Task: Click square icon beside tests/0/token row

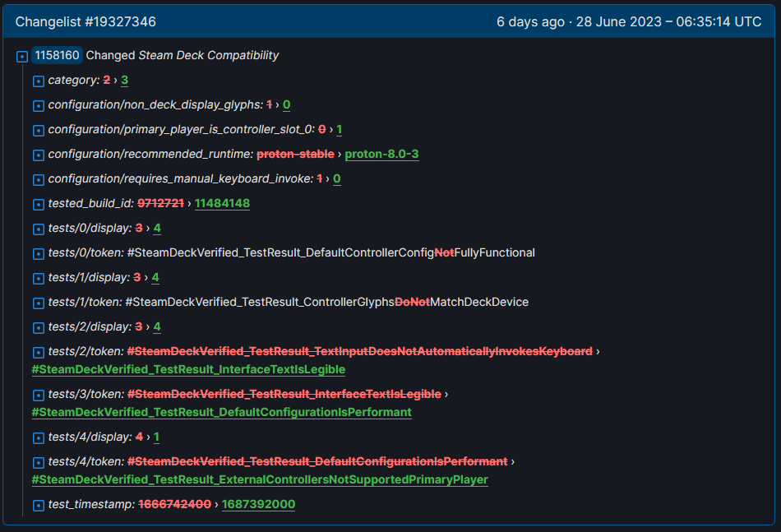Action: coord(39,253)
